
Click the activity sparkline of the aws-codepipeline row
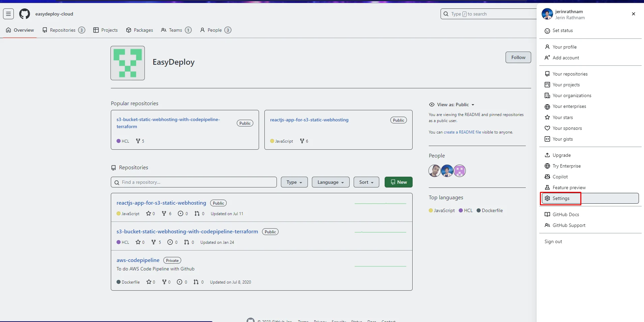click(380, 266)
